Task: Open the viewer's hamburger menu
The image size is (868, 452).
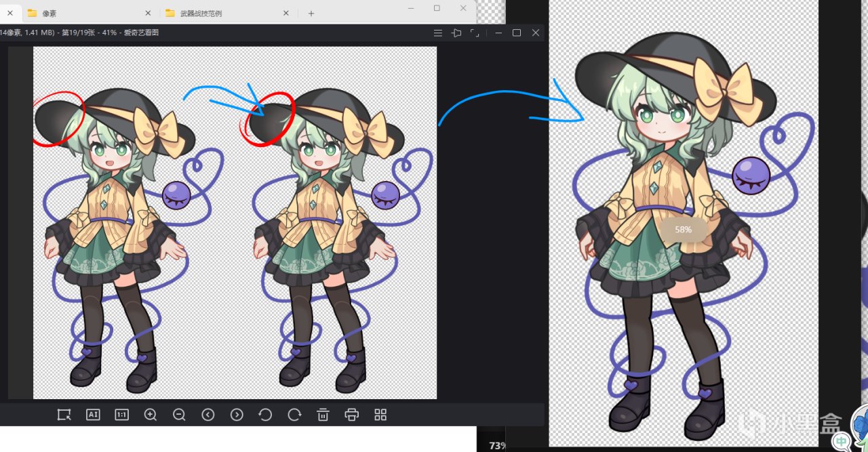Action: [x=438, y=33]
